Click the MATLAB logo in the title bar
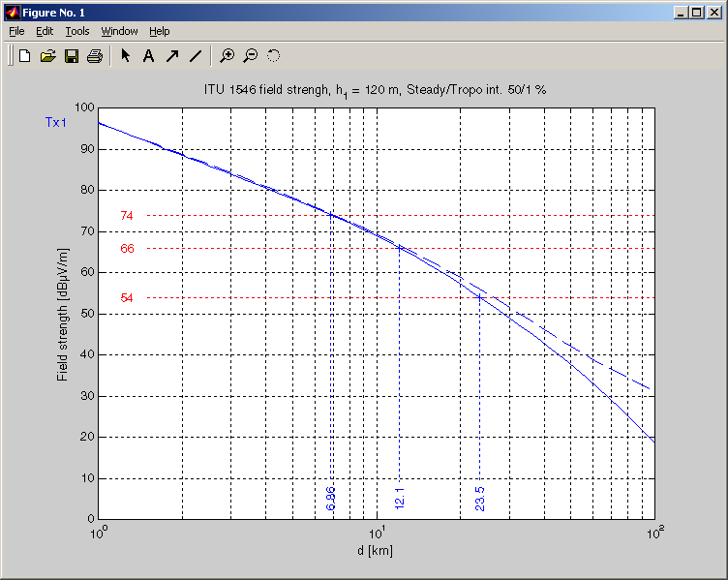728x580 pixels. (13, 13)
